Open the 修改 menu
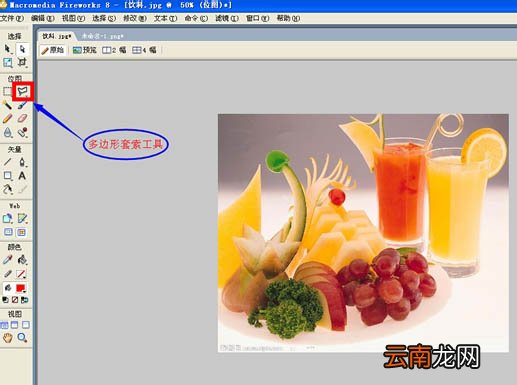Viewport: 517px width, 385px height. [x=135, y=18]
